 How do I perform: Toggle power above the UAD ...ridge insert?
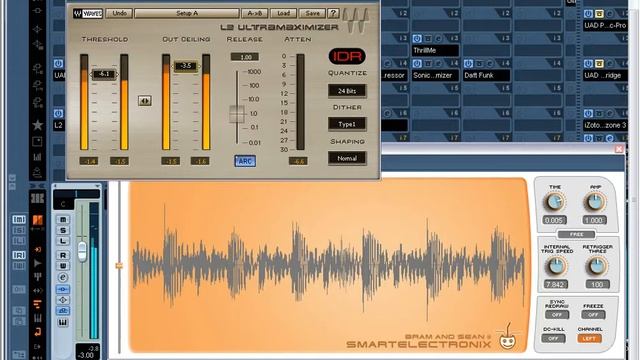click(x=588, y=64)
